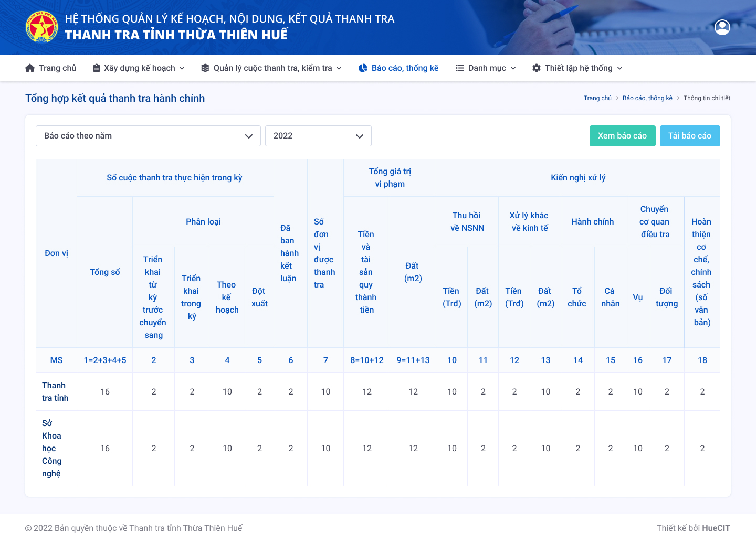Open the Báo cáo theo năm dropdown
756x543 pixels.
pos(148,136)
